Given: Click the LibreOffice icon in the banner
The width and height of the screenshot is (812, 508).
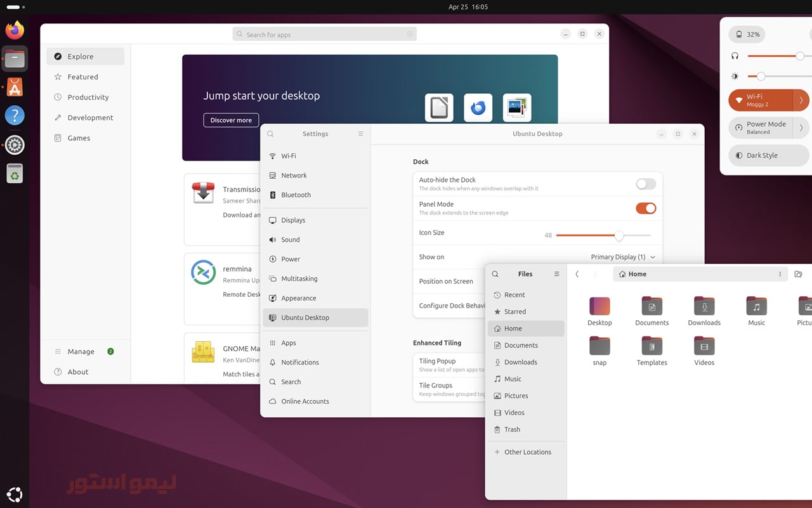Looking at the screenshot, I should click(x=439, y=108).
